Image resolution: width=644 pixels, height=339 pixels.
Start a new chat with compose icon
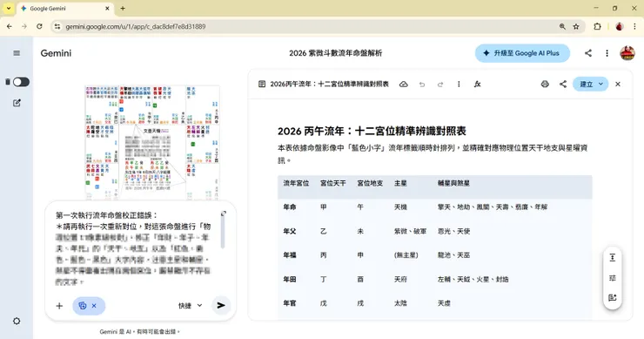[17, 103]
